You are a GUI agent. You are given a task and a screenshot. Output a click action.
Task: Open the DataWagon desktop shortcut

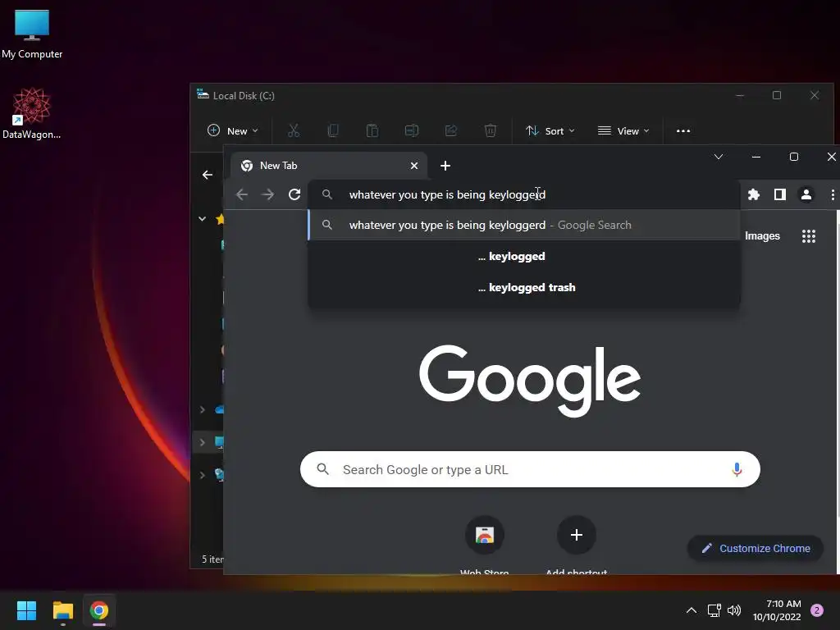pos(32,113)
